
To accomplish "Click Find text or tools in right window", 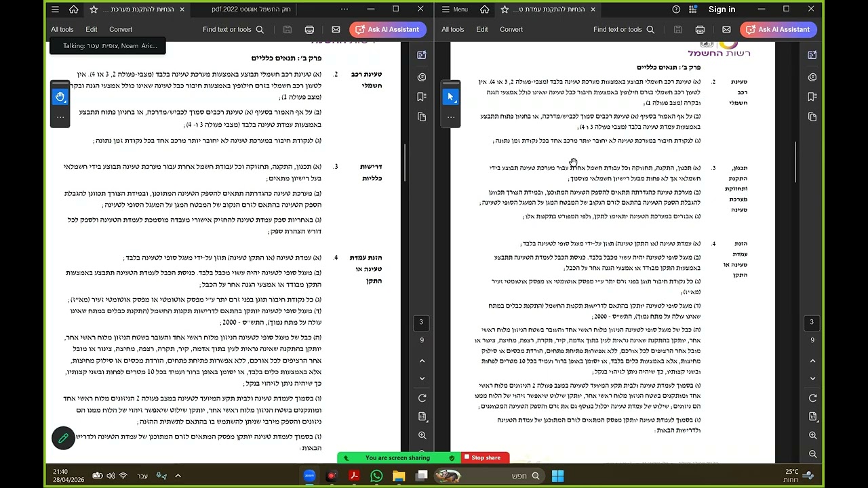I will (623, 29).
